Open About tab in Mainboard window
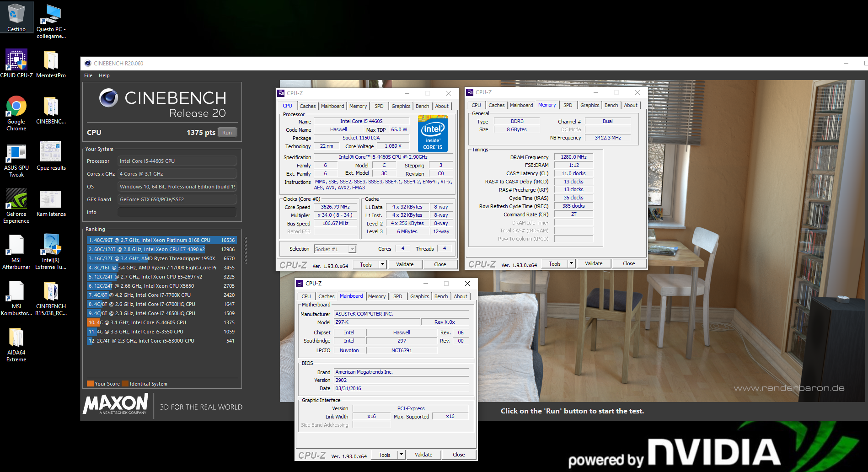The image size is (868, 472). click(x=461, y=296)
